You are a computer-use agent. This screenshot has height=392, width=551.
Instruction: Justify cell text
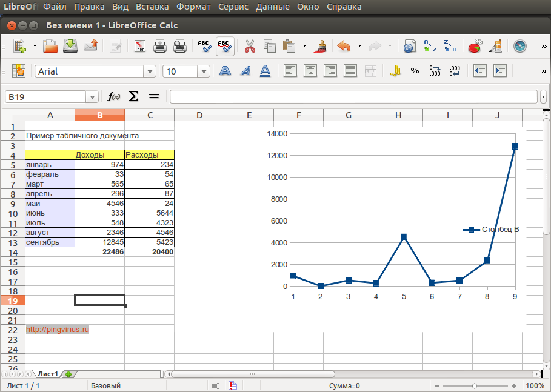(350, 71)
